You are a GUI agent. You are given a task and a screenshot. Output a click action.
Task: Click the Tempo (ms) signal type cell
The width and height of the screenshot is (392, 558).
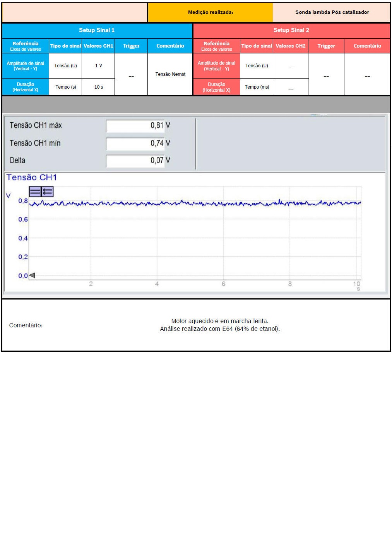pos(257,87)
